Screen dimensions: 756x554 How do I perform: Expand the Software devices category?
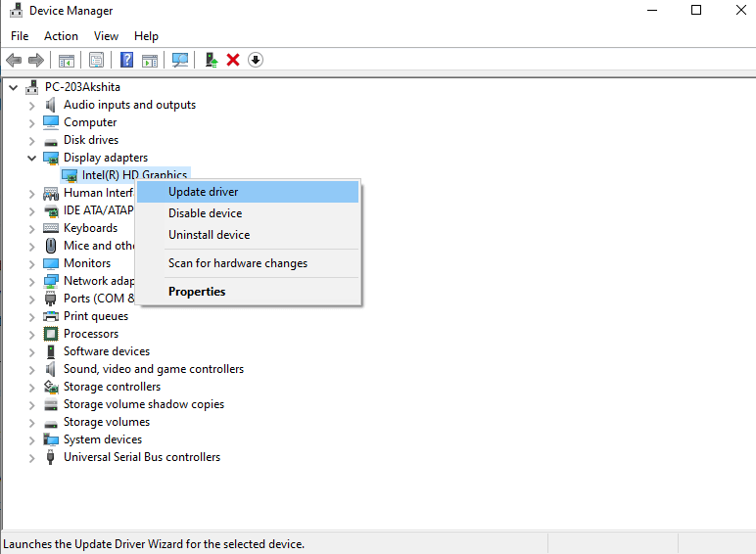coord(31,352)
